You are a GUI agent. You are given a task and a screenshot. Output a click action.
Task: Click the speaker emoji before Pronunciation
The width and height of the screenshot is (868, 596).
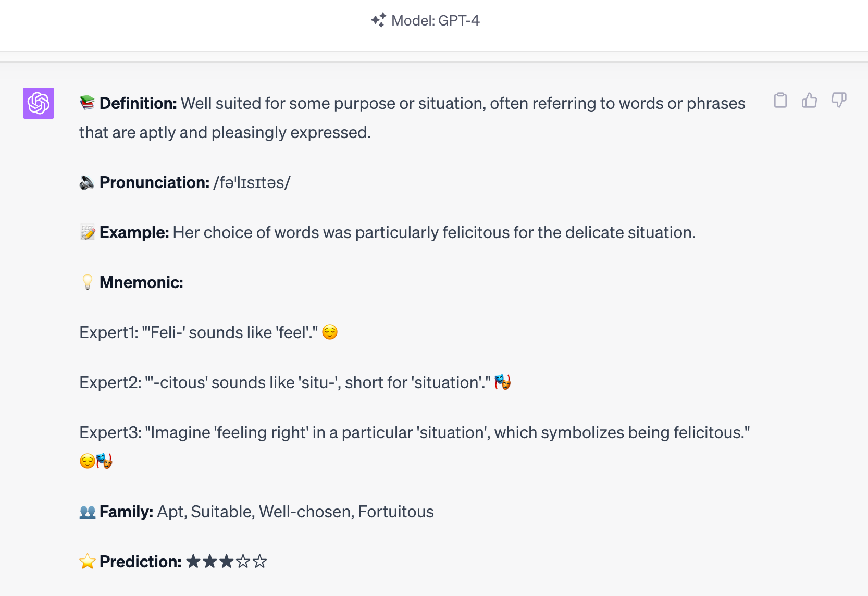pyautogui.click(x=87, y=182)
